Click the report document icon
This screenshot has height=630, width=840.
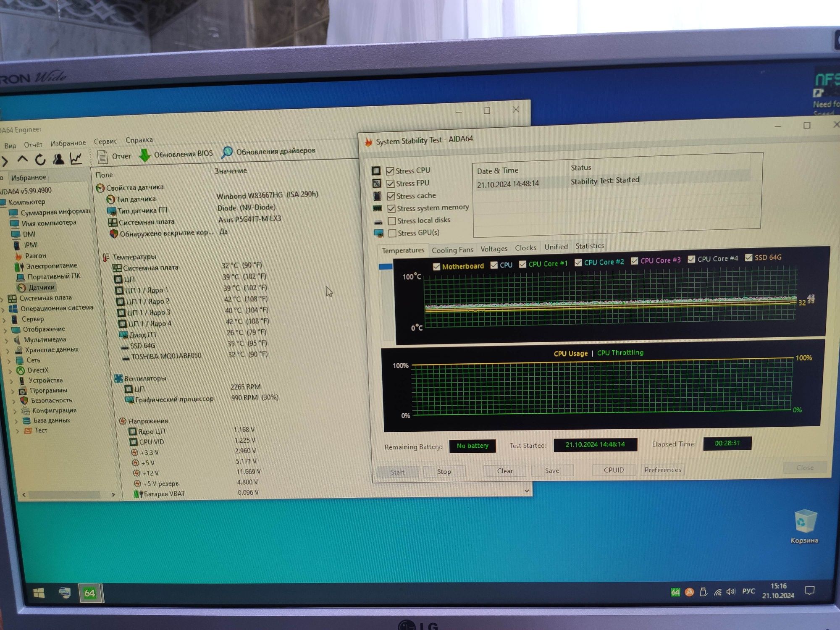tap(102, 157)
